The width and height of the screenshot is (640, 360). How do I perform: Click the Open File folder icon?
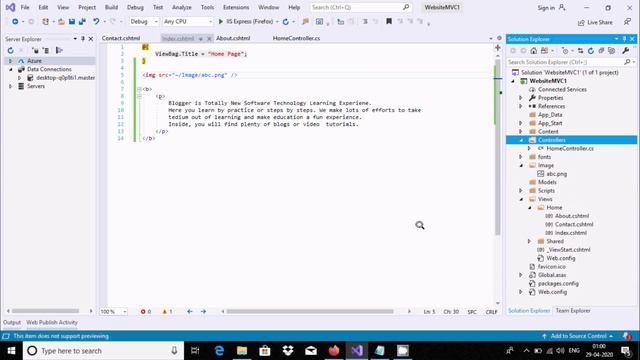coord(61,22)
